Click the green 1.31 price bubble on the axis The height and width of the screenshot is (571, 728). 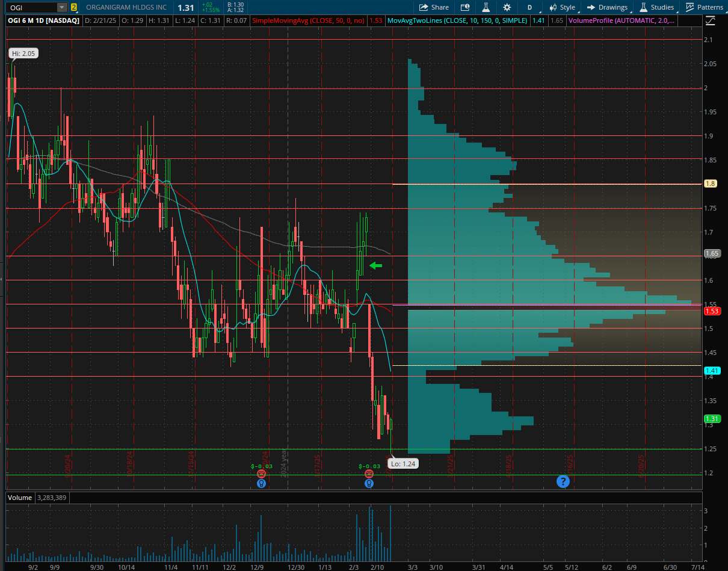pyautogui.click(x=711, y=418)
